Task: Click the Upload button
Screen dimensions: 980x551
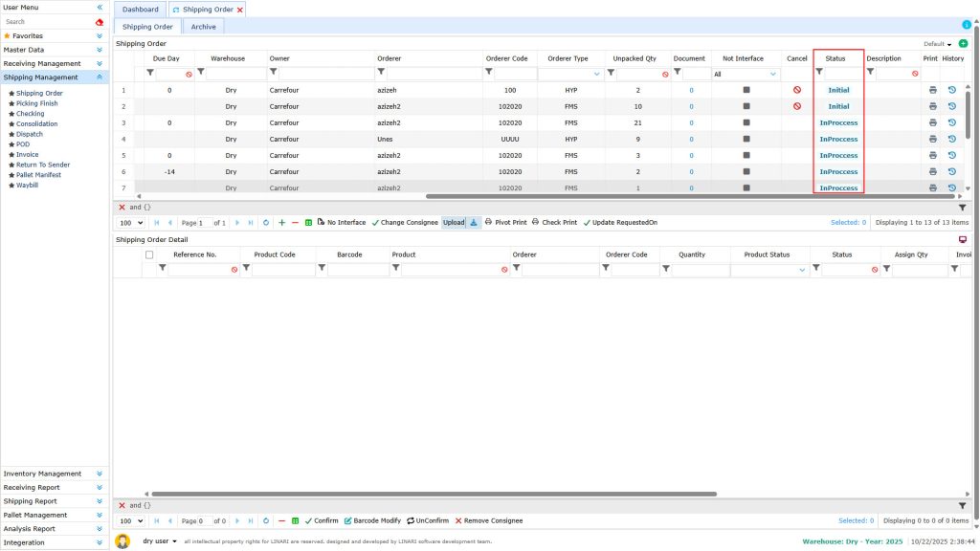Action: pos(452,222)
